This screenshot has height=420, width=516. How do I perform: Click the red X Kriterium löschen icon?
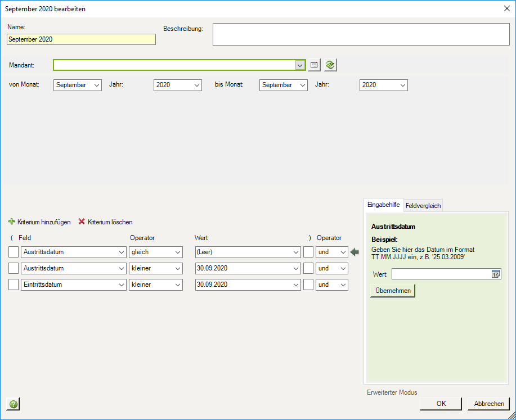tap(82, 222)
